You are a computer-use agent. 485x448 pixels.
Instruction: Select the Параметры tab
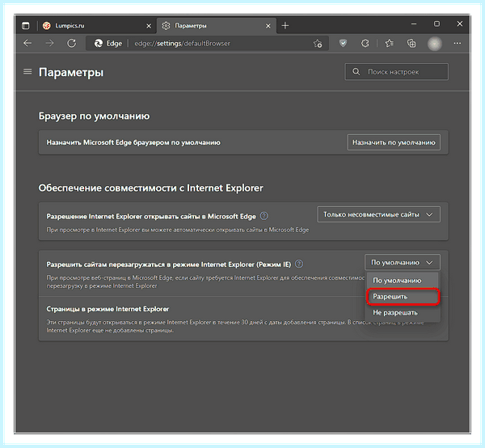coord(216,26)
